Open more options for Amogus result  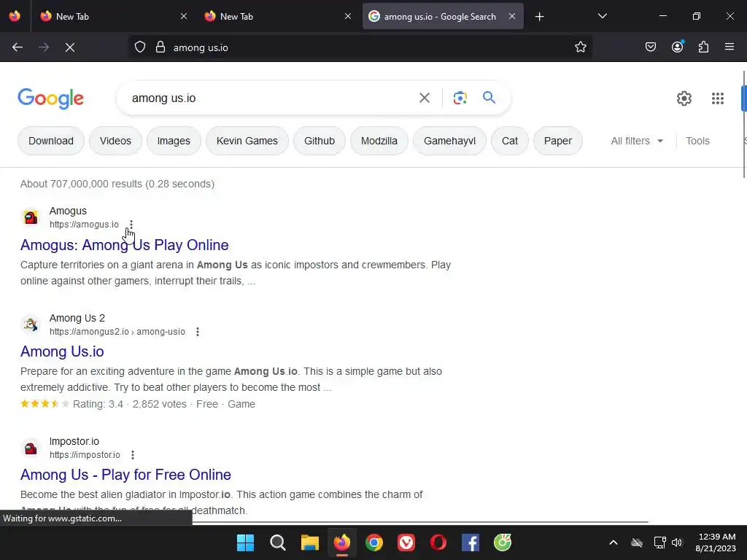click(131, 225)
